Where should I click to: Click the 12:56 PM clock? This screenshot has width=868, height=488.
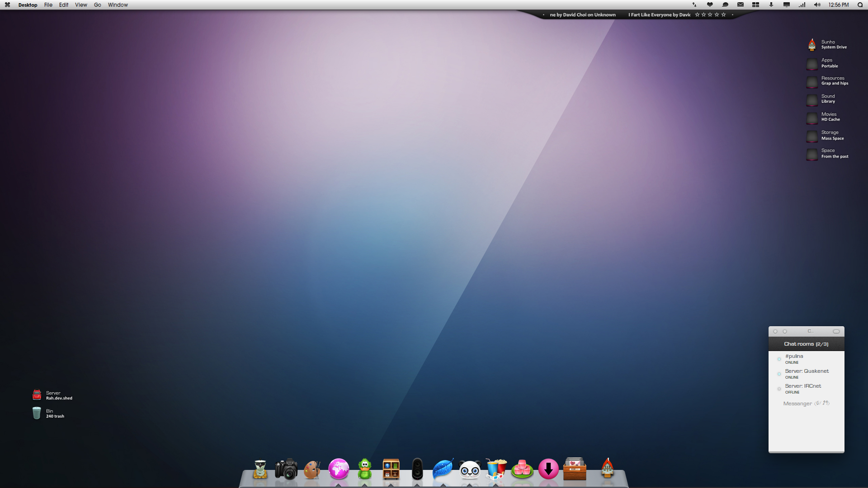coord(839,5)
